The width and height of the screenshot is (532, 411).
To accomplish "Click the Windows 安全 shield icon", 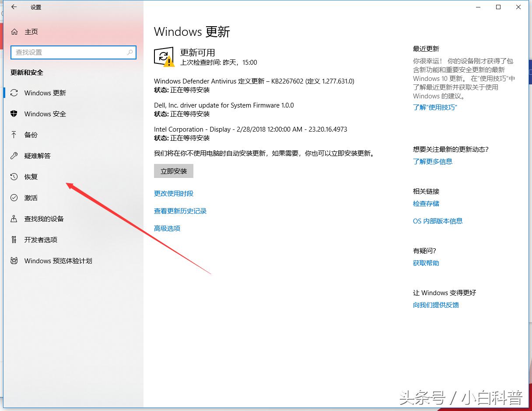I will click(x=14, y=114).
